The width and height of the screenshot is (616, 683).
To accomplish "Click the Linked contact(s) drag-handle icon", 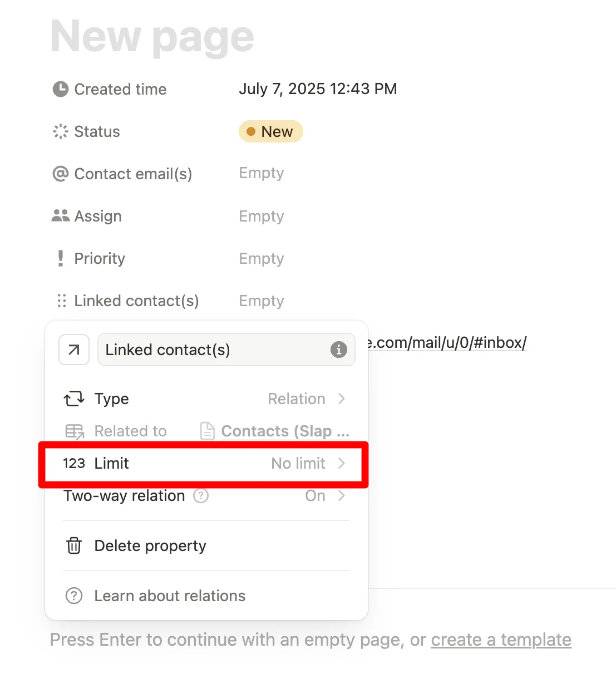I will (61, 301).
